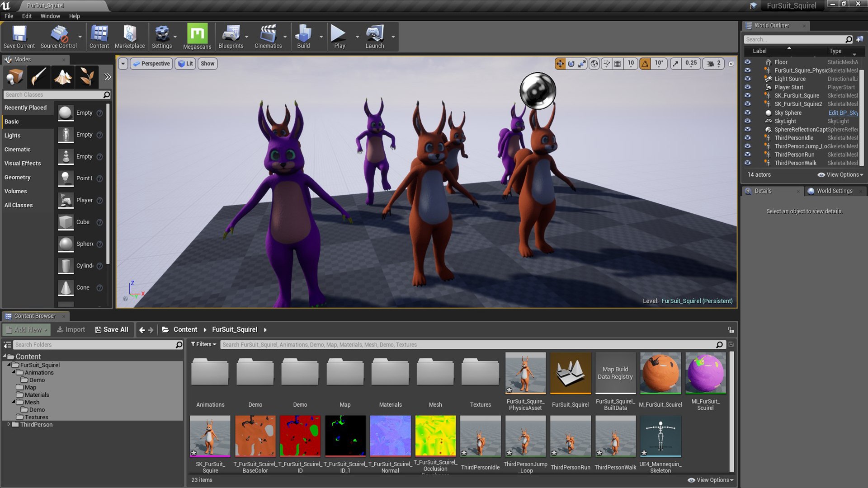Click FurSuit_Squirel in the breadcrumb path
The width and height of the screenshot is (868, 488).
pos(235,330)
